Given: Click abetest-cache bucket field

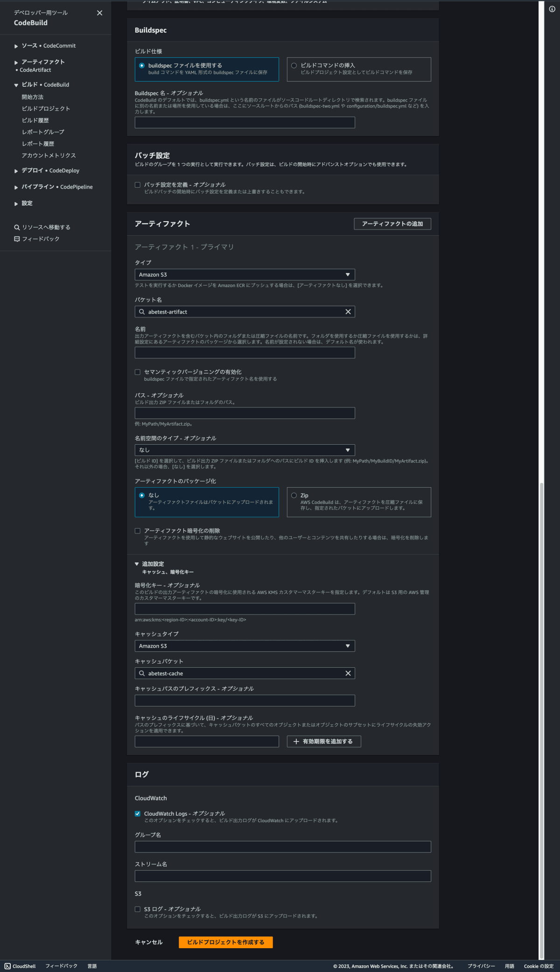Looking at the screenshot, I should point(245,673).
